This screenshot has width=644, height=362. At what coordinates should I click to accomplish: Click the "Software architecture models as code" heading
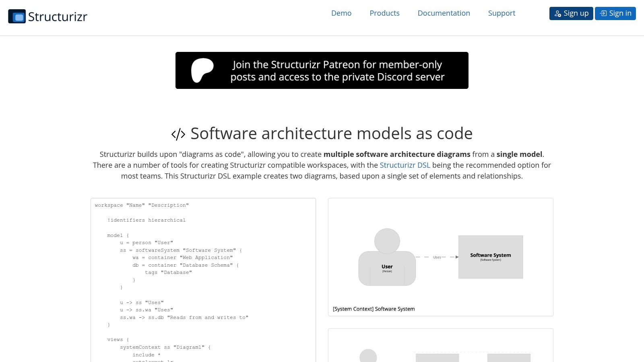pos(331,134)
